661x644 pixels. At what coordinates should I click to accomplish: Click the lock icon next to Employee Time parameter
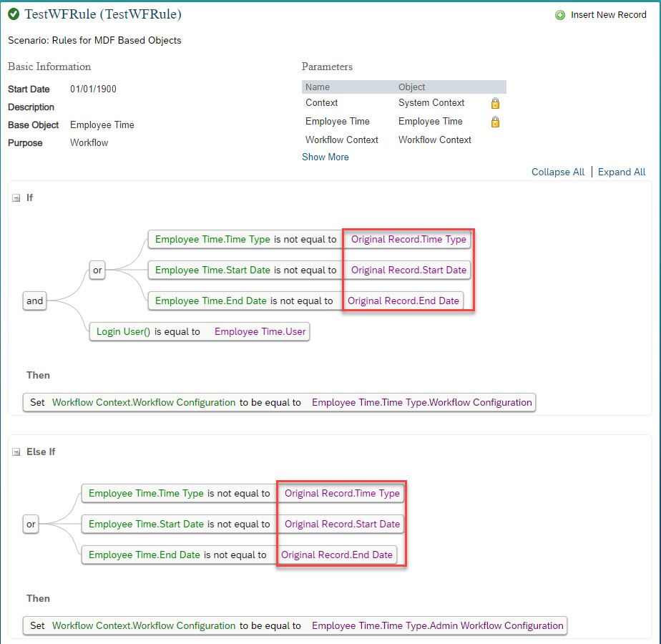pyautogui.click(x=495, y=122)
